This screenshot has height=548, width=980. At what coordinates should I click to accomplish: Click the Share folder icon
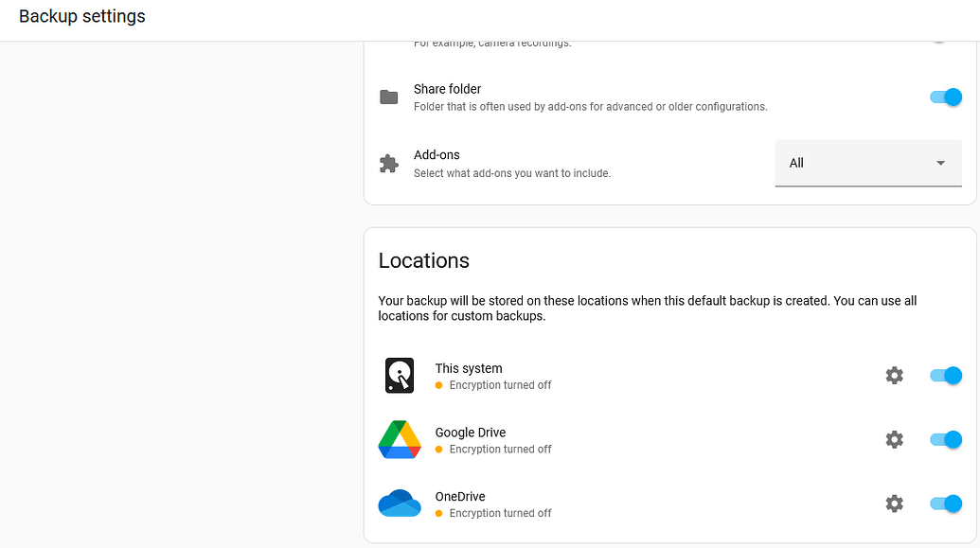click(388, 97)
